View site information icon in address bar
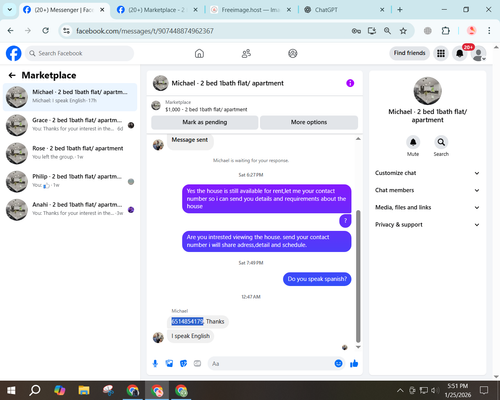Image resolution: width=500 pixels, height=400 pixels. pyautogui.click(x=66, y=31)
